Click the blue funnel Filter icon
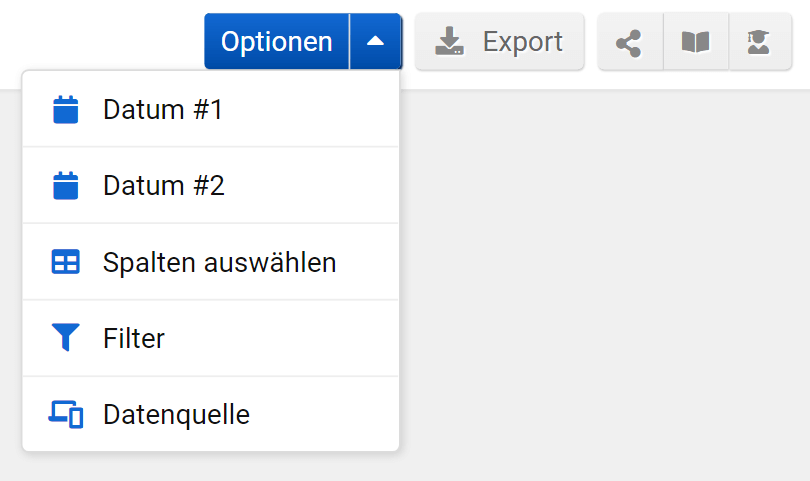The height and width of the screenshot is (481, 810). (65, 338)
